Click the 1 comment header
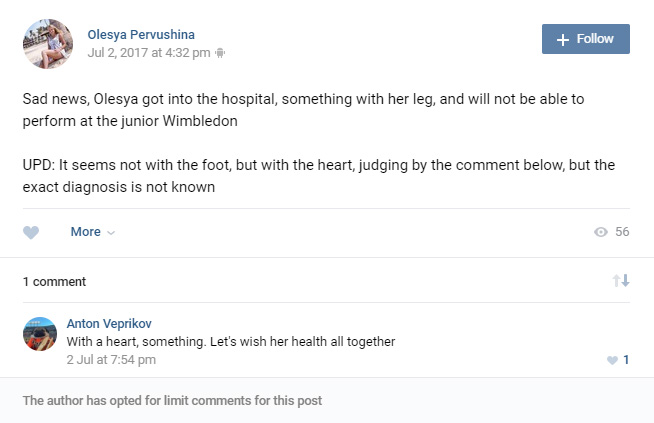Image resolution: width=654 pixels, height=423 pixels. coord(54,281)
